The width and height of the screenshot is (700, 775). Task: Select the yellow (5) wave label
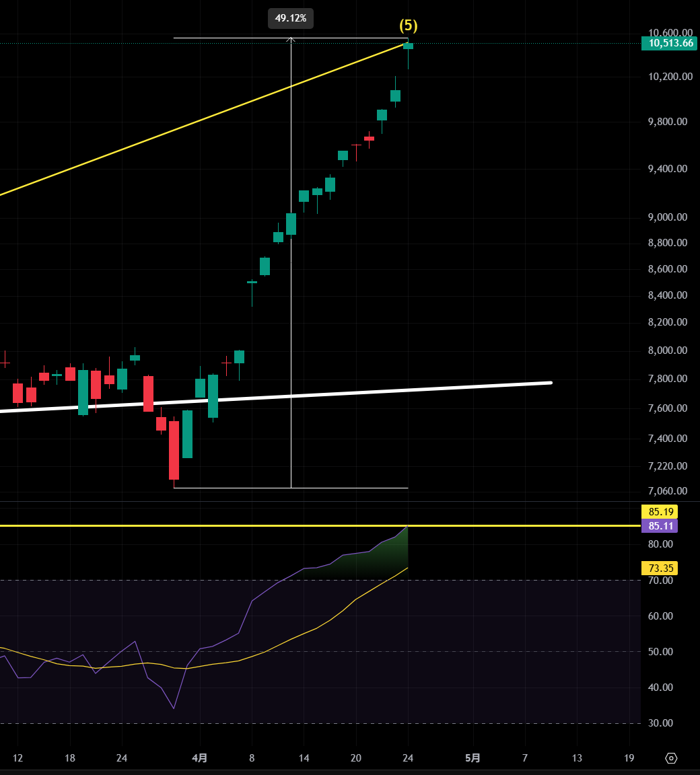[x=409, y=26]
